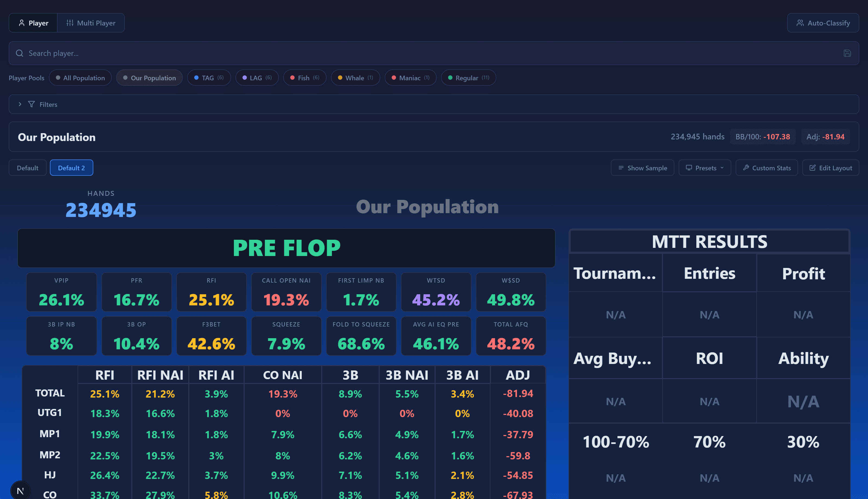Click the '234,945 hands' text
Screen dimensions: 868x499
click(697, 137)
